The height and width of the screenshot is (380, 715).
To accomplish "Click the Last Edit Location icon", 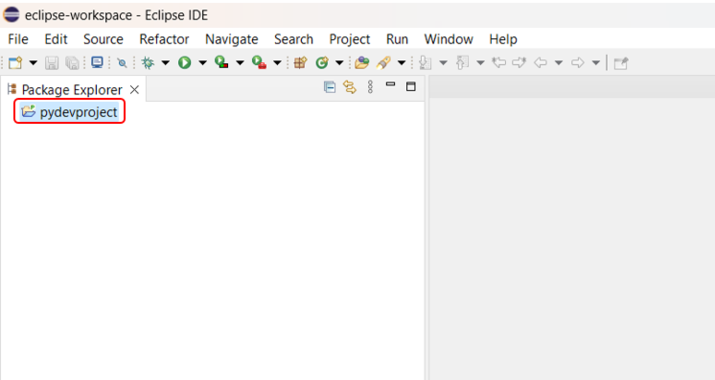I will point(499,62).
